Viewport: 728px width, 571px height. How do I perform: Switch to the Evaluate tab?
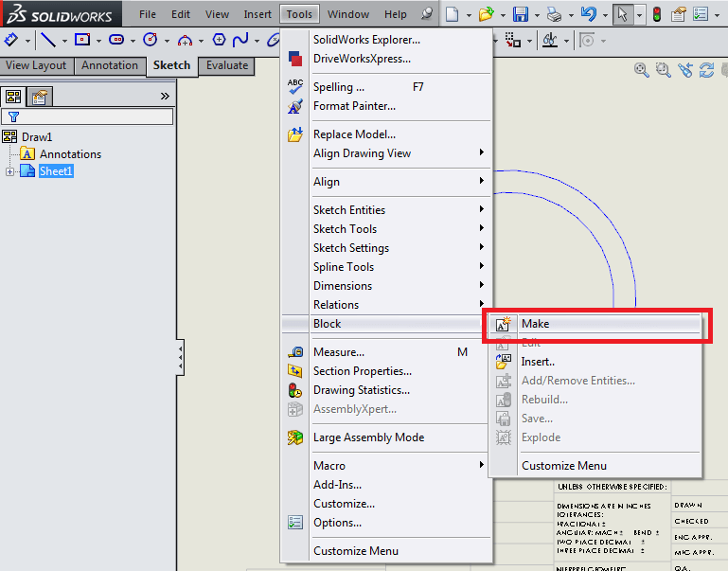click(x=227, y=65)
